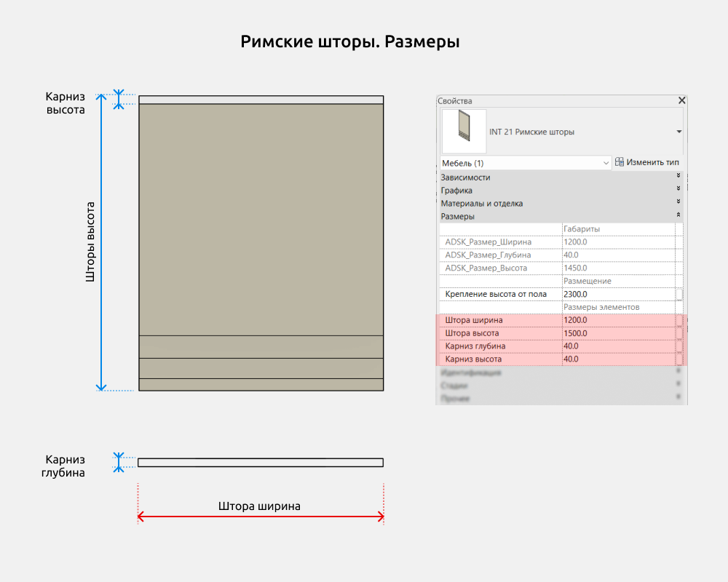Viewport: 728px width, 582px height.
Task: Select the ADSK_Размер_Ширина parameter name
Action: [488, 242]
